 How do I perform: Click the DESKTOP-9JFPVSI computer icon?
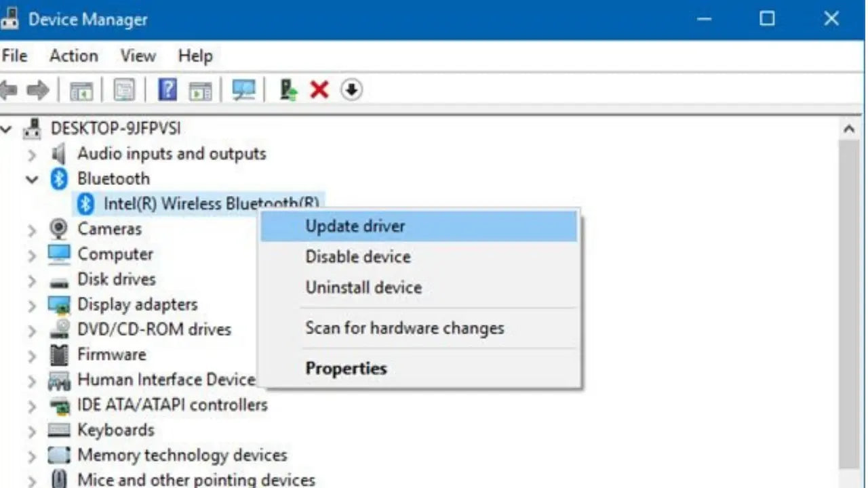(33, 128)
